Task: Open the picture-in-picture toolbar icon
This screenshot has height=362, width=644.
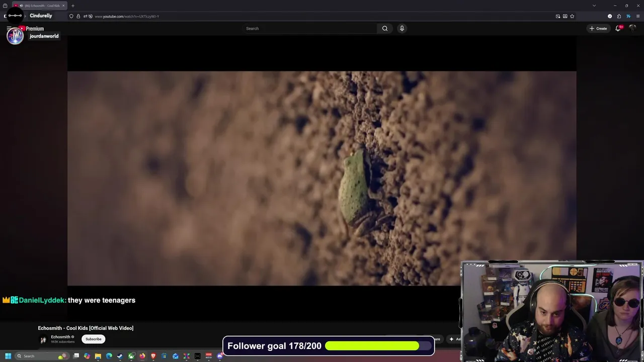Action: [558, 16]
